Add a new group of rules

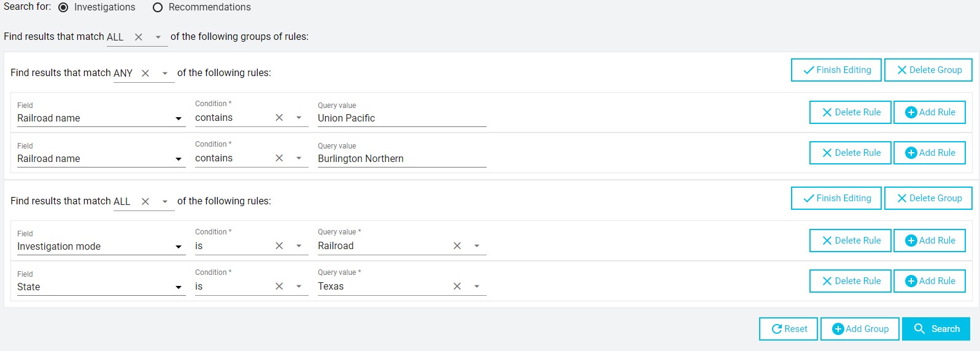coord(859,329)
